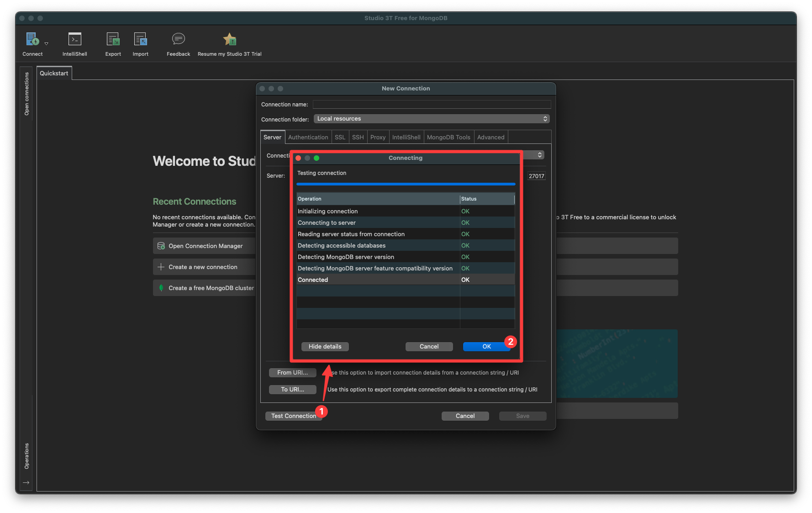The height and width of the screenshot is (513, 812).
Task: Select Reading server status from connection row
Action: 406,234
